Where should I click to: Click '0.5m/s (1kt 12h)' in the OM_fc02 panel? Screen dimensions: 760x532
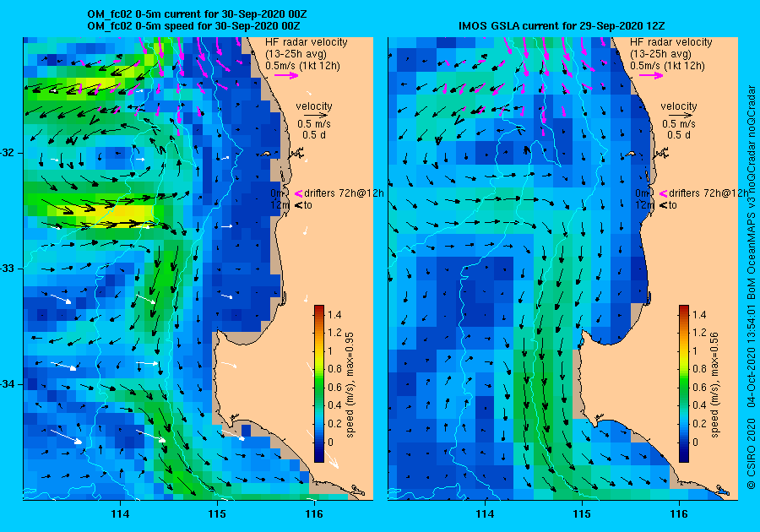coord(302,65)
